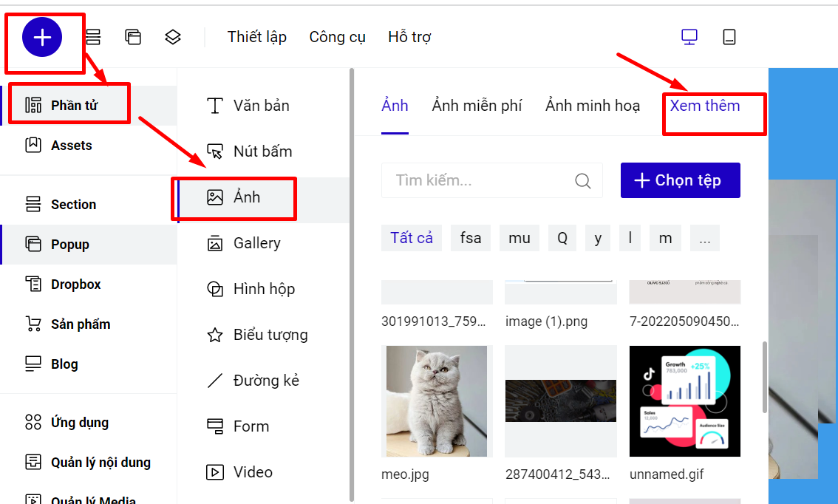This screenshot has width=838, height=504.
Task: Open the layers icon in toolbar
Action: 173,37
